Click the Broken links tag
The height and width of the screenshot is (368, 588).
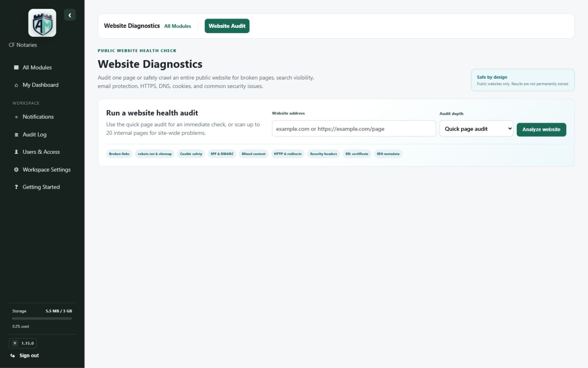click(x=119, y=154)
